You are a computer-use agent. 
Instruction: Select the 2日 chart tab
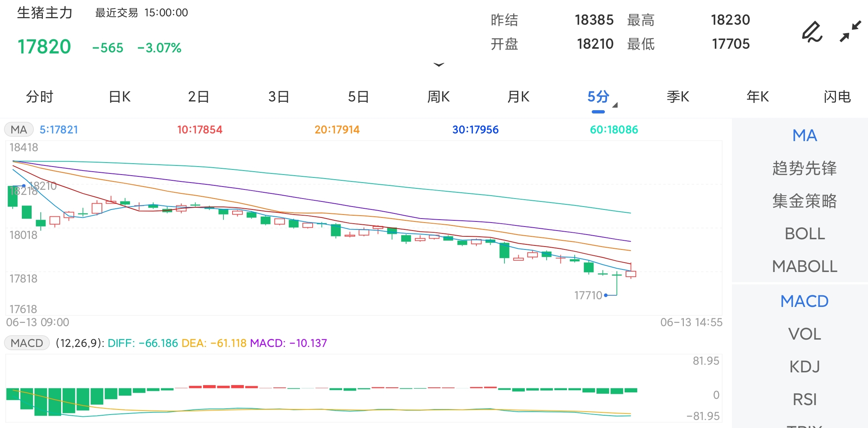pos(199,97)
